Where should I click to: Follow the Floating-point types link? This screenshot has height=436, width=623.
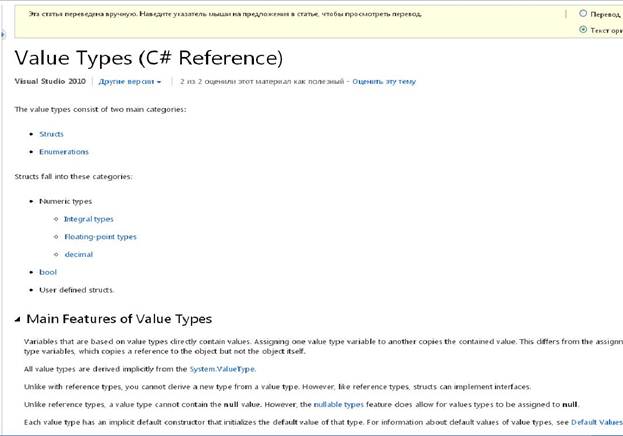point(100,237)
